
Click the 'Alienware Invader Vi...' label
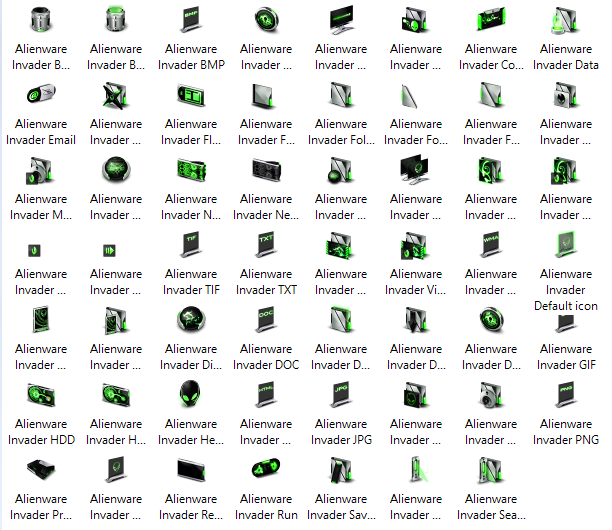416,282
